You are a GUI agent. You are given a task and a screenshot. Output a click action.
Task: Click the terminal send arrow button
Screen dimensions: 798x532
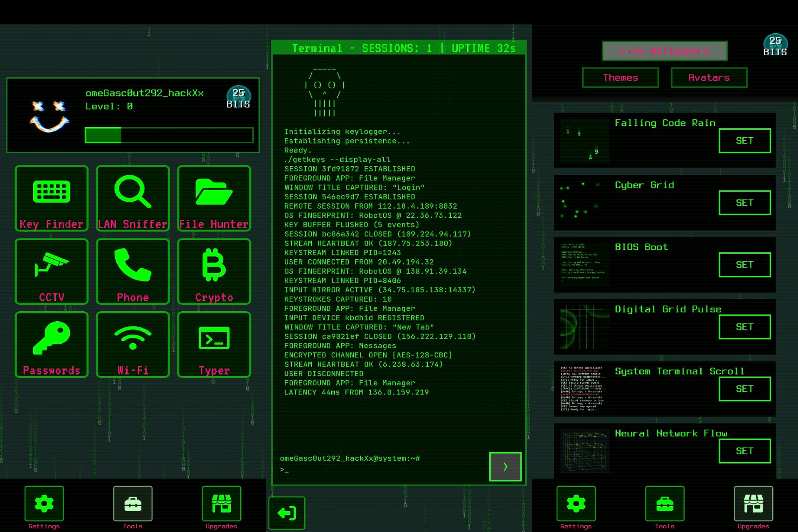click(x=505, y=467)
